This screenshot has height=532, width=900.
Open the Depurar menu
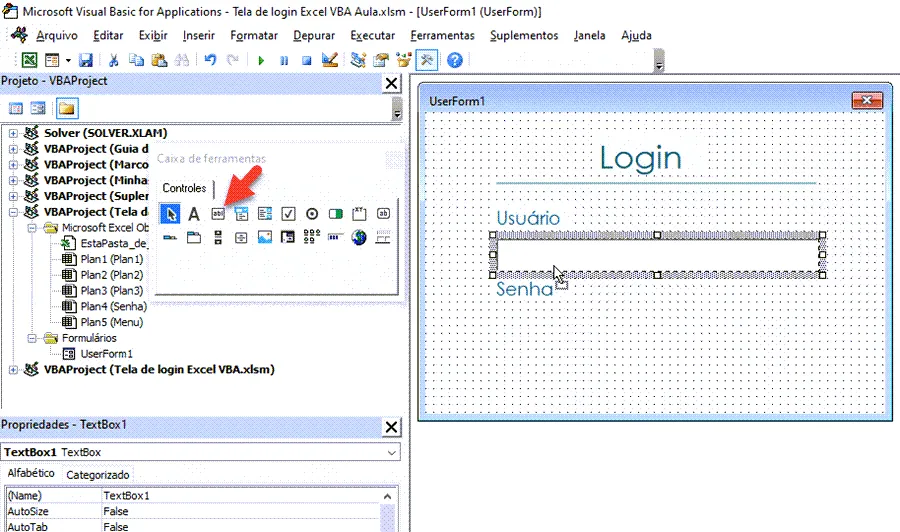[314, 36]
